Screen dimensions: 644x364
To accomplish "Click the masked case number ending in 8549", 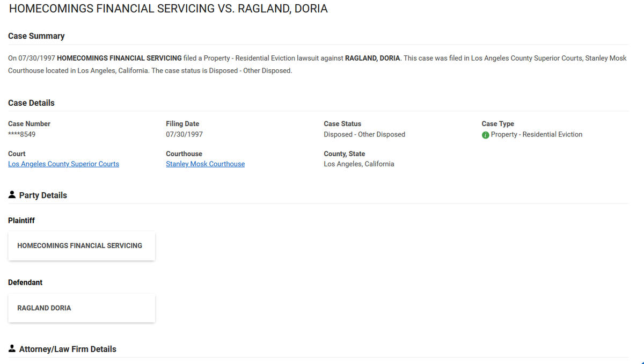I will 21,135.
